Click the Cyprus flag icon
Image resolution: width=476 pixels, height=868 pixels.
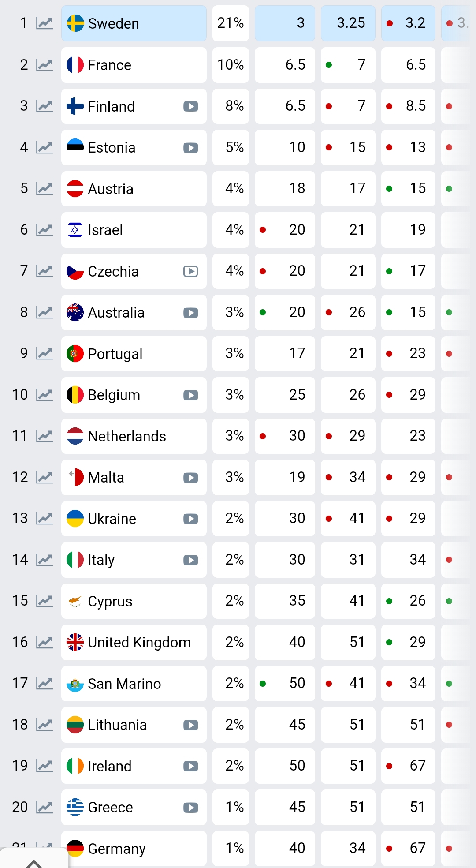coord(75,602)
